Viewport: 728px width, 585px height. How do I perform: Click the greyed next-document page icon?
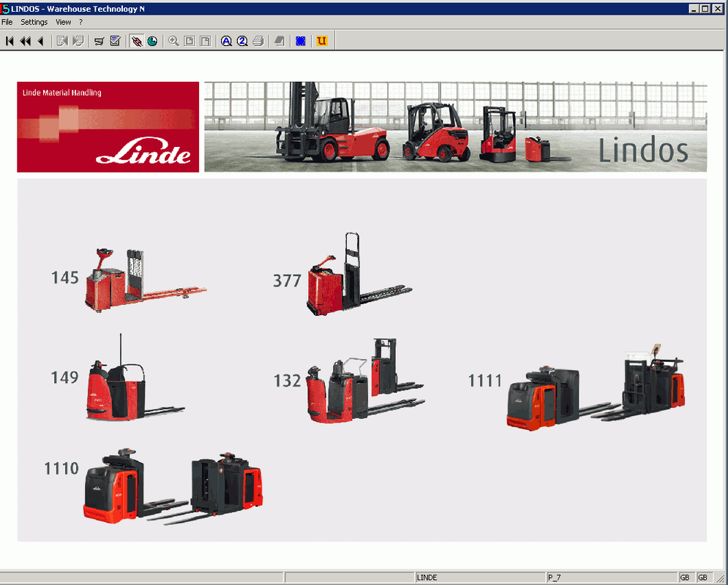pos(78,41)
